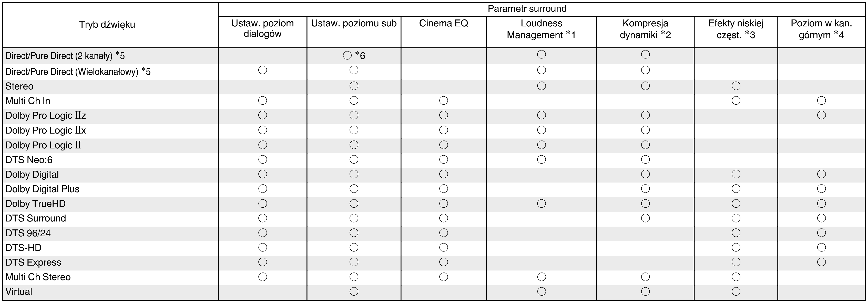
Task: Click the circle for Stereo under Cinema-less Ustaw. poziomu sub
Action: [x=354, y=86]
